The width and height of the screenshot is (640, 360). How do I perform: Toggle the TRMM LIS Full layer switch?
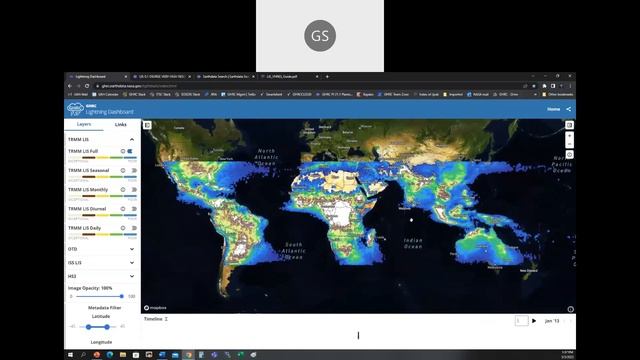(130, 151)
